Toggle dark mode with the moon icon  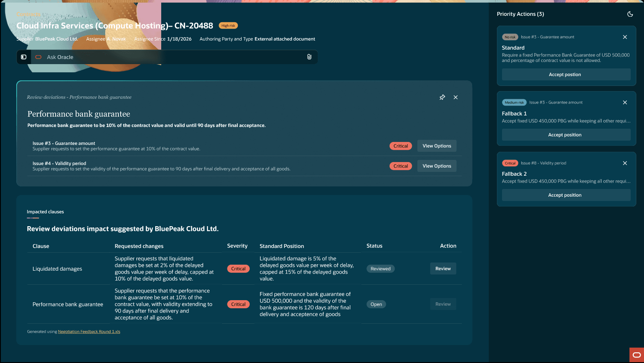[630, 14]
